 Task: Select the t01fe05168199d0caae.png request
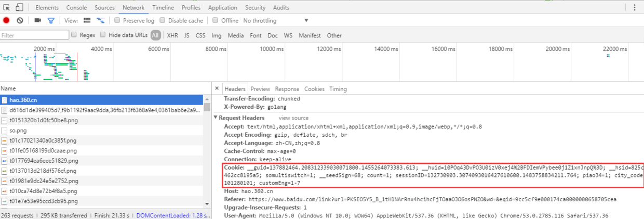pos(102,150)
